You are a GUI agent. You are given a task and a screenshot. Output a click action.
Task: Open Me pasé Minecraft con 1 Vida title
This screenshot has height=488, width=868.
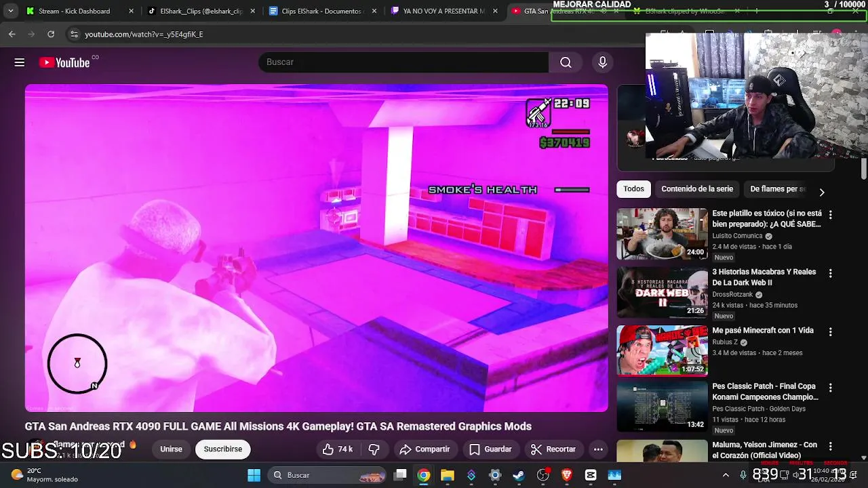click(763, 331)
